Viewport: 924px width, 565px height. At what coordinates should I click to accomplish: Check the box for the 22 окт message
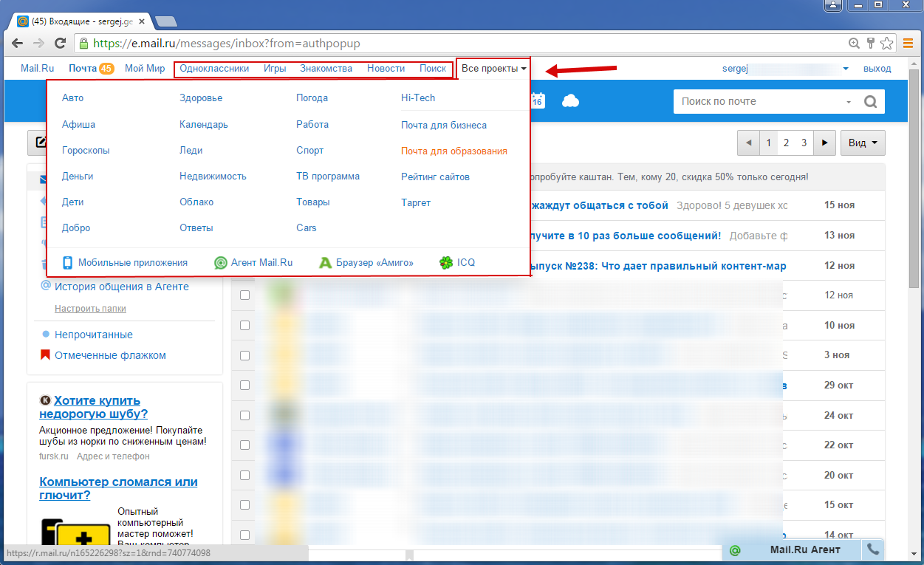tap(245, 445)
